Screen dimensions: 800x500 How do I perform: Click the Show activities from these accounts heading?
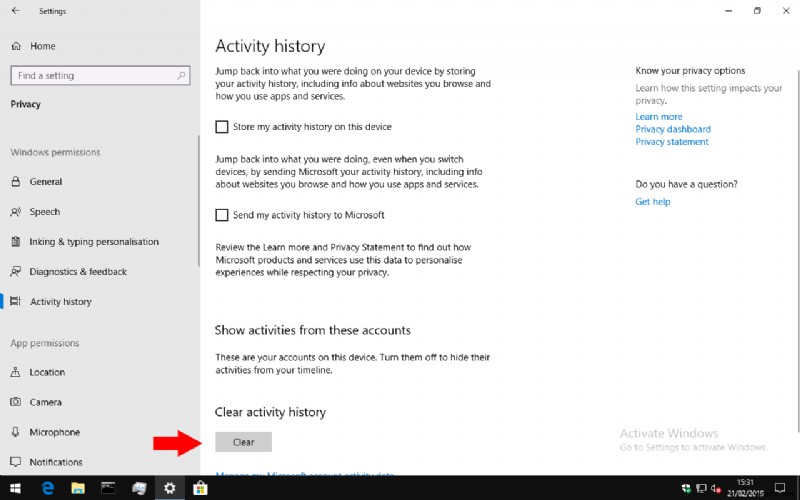point(312,330)
